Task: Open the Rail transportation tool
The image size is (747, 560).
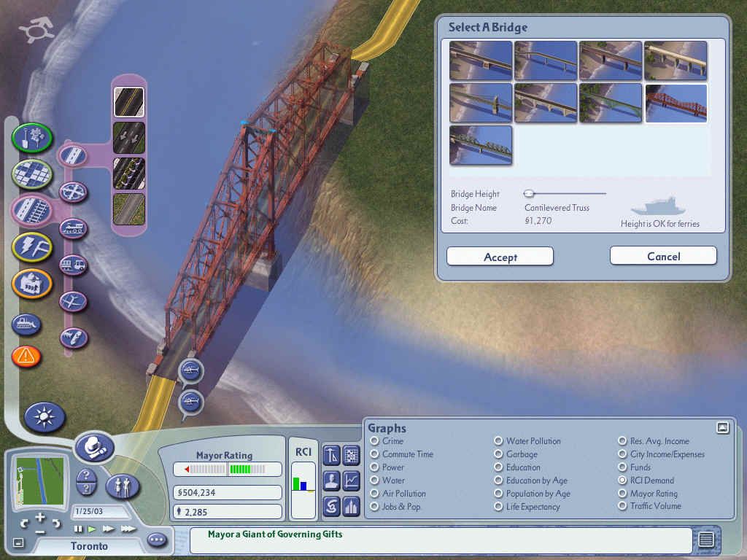Action: (72, 228)
